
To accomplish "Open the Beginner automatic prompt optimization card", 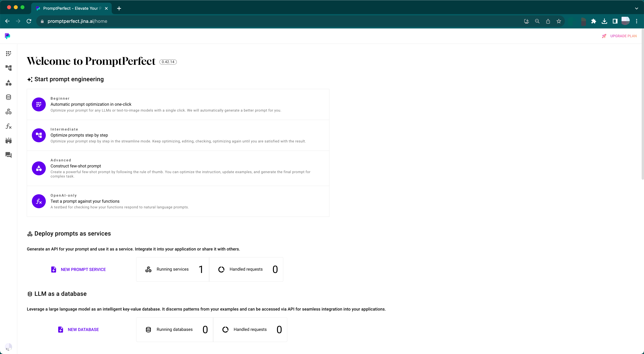I will (178, 104).
